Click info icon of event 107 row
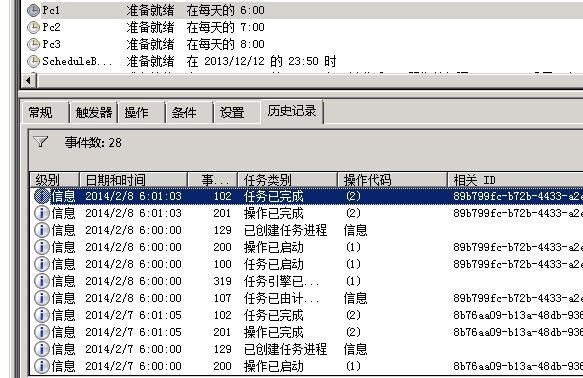583x378 pixels. pos(41,298)
